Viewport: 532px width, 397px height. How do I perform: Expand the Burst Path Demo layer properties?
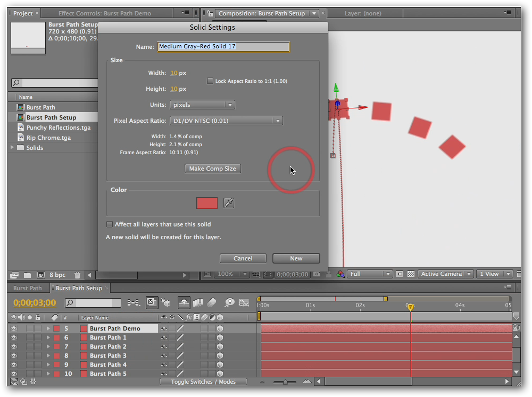pyautogui.click(x=48, y=328)
